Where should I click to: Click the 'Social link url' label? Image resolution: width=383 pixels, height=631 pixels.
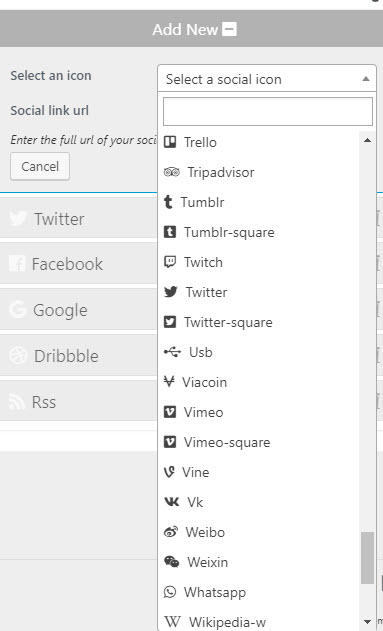coord(49,110)
